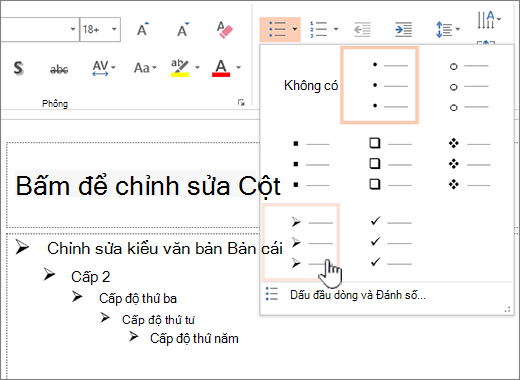Open Line Spacing icon
This screenshot has width=520, height=380.
[x=444, y=29]
